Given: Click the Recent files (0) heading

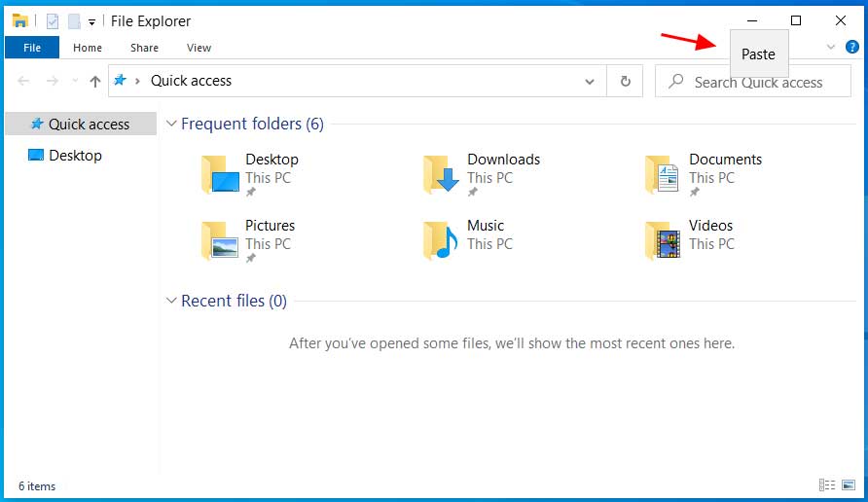Looking at the screenshot, I should coord(234,301).
